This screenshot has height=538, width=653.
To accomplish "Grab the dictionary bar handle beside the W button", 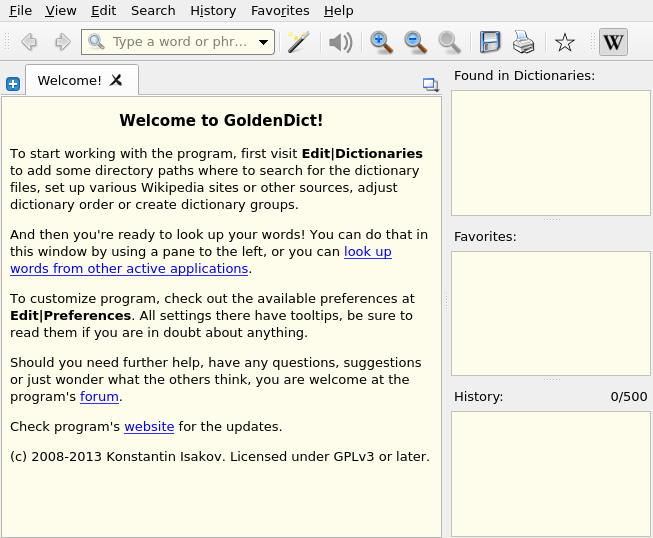I will [x=593, y=42].
